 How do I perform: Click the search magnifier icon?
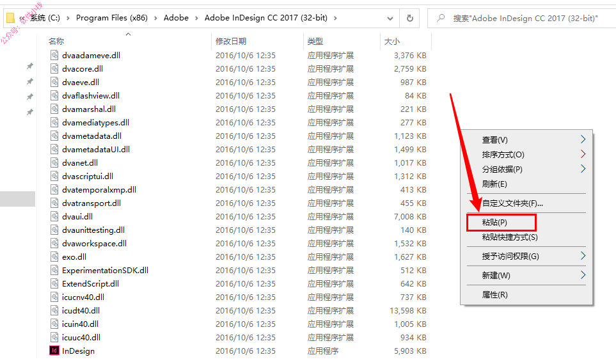(441, 18)
